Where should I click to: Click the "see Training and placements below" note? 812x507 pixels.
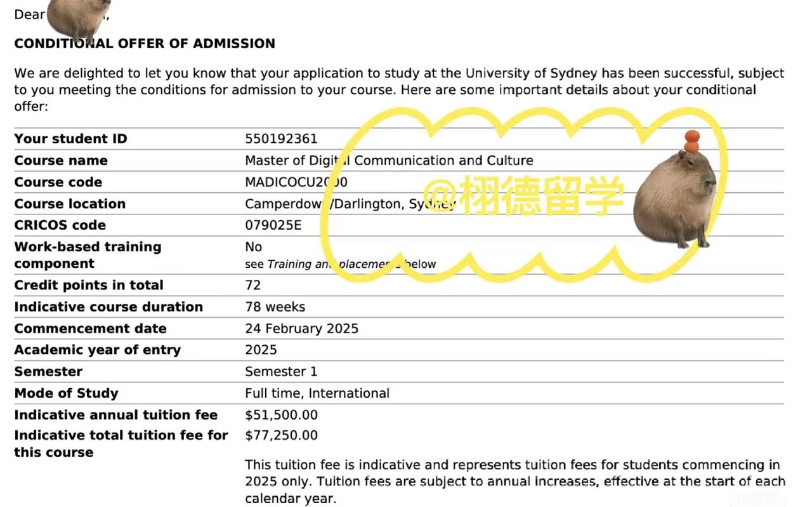[x=340, y=264]
